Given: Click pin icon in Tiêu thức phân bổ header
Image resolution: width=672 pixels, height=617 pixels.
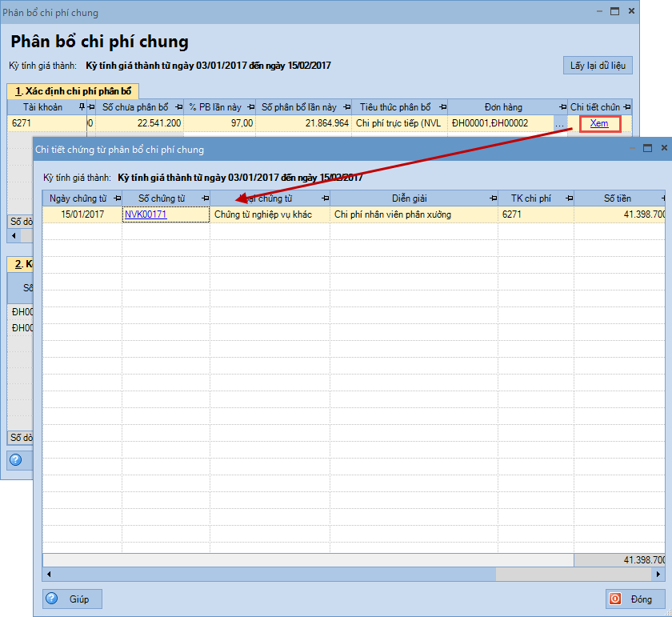Looking at the screenshot, I should 442,107.
